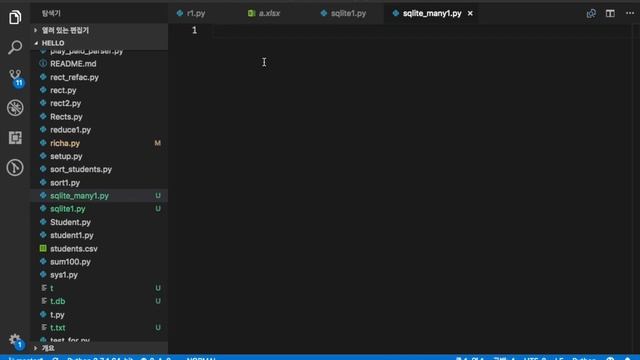Open sort_students.py in the explorer

[81, 169]
